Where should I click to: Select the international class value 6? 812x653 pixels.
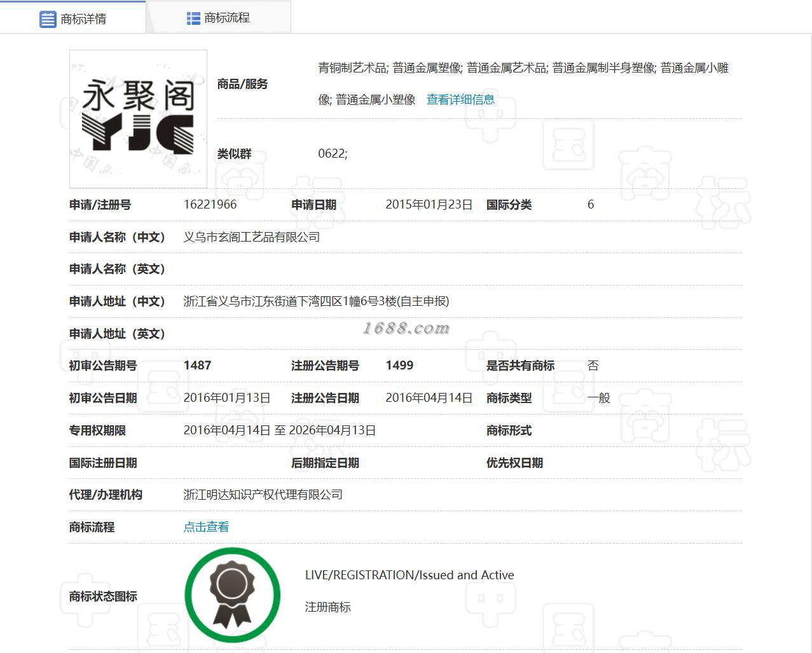[x=591, y=205]
